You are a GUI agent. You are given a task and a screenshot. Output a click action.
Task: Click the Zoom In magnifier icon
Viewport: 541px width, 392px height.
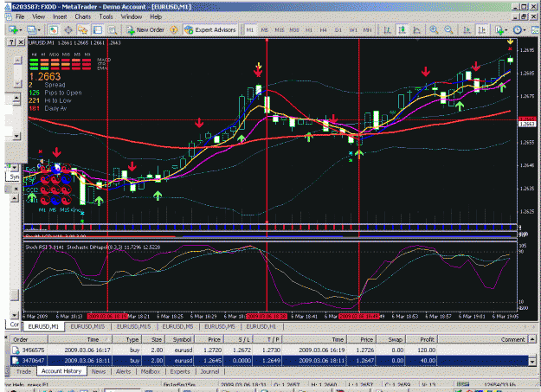(434, 30)
